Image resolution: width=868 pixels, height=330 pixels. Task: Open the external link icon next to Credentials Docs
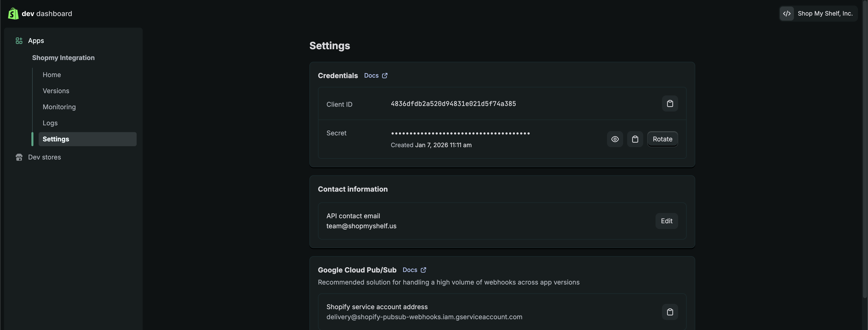click(x=385, y=76)
